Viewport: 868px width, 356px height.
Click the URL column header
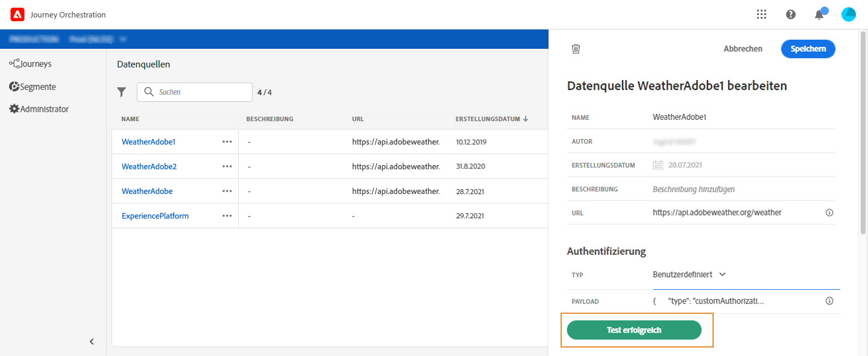pos(358,119)
